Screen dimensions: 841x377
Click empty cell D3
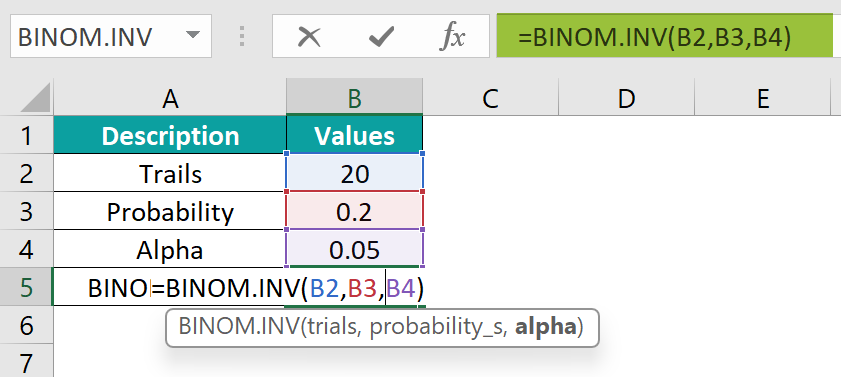[x=626, y=211]
